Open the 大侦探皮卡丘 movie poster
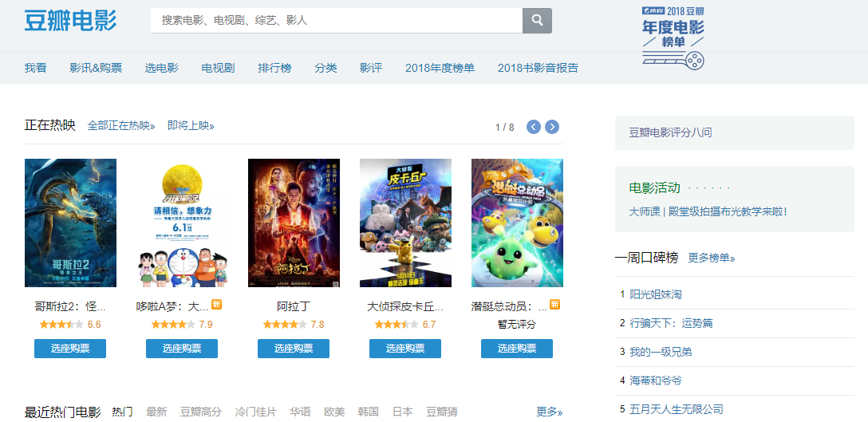868x422 pixels. coord(406,223)
